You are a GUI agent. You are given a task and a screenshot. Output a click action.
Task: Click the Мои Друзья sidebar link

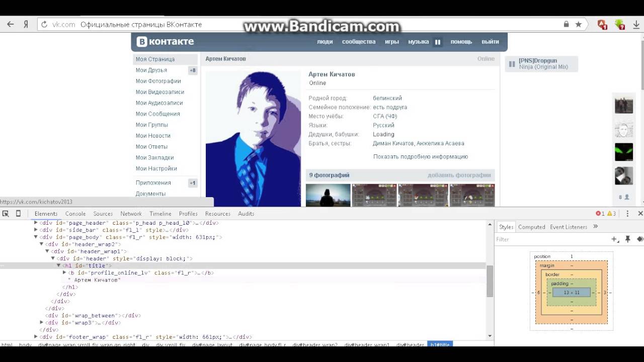point(151,70)
